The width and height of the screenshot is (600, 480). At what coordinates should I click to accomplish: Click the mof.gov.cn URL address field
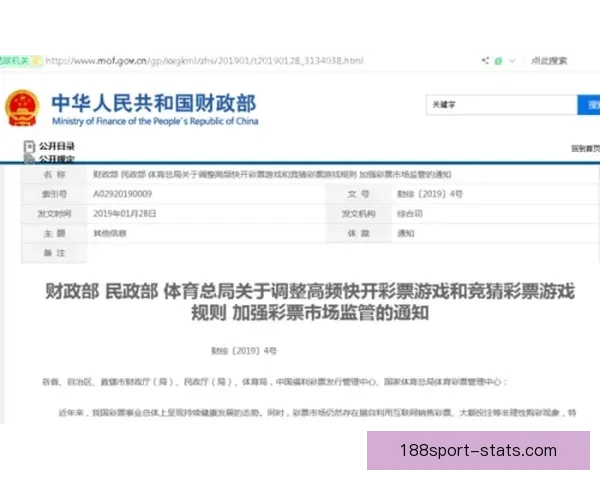pos(204,60)
